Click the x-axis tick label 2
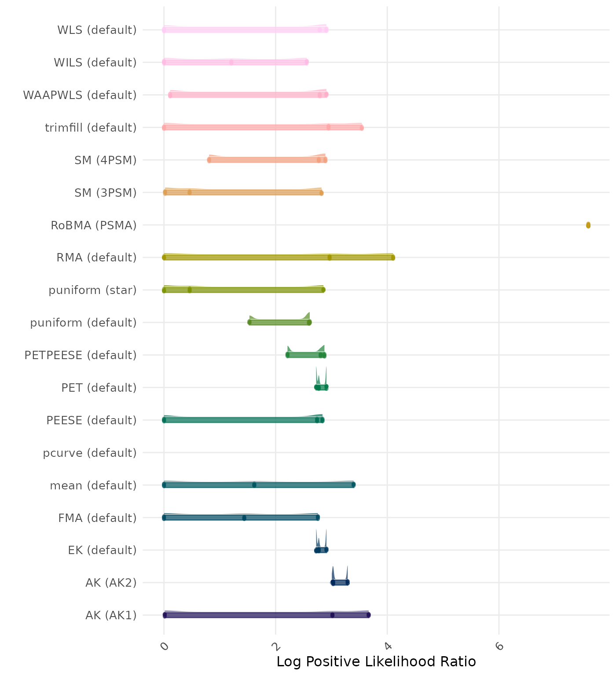Viewport: 616px width, 676px height. (x=275, y=646)
